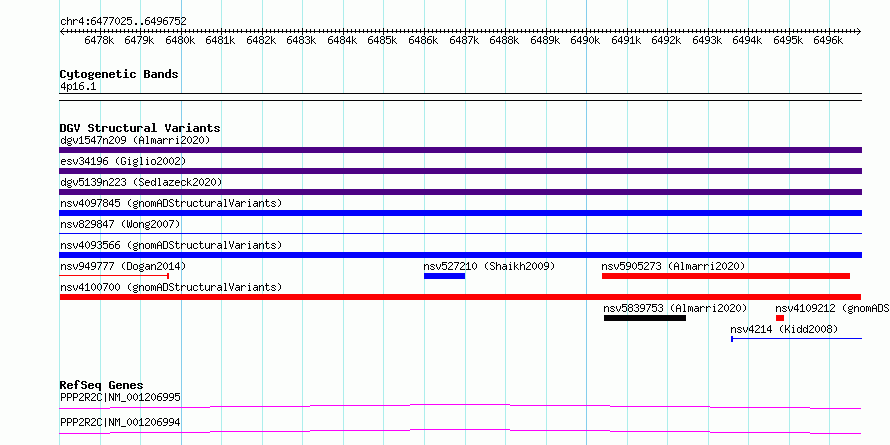This screenshot has width=890, height=445.
Task: Click the thin blue line under nsv829847
Action: pyautogui.click(x=460, y=233)
